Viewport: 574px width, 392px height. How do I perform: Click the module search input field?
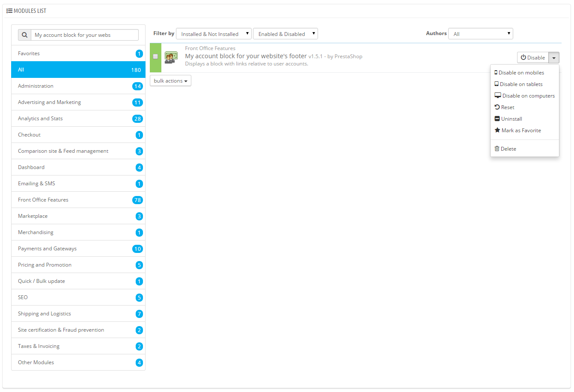click(85, 35)
